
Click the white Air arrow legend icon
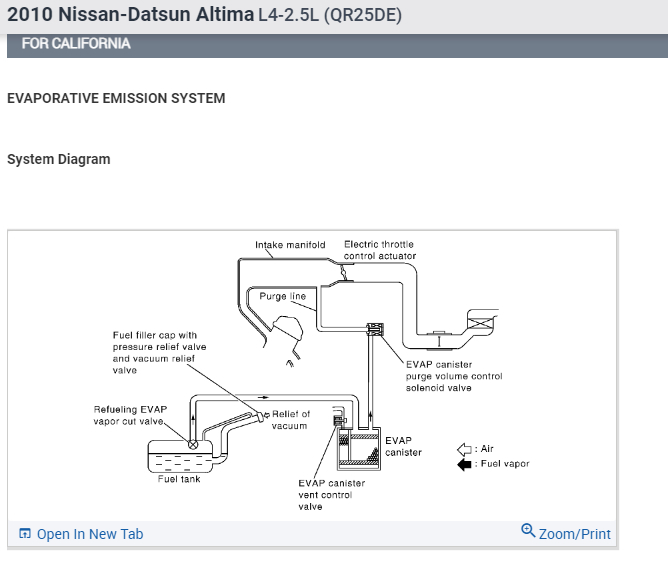pyautogui.click(x=464, y=449)
